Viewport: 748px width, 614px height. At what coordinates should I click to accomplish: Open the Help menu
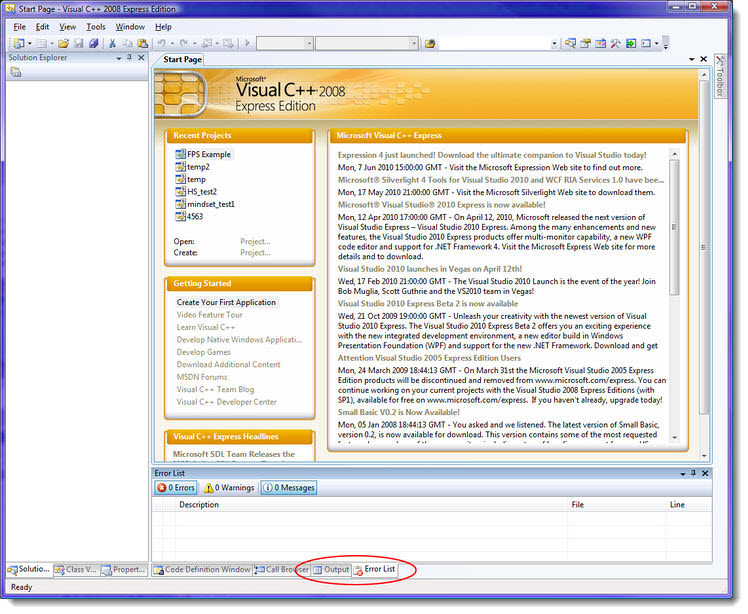click(x=163, y=27)
